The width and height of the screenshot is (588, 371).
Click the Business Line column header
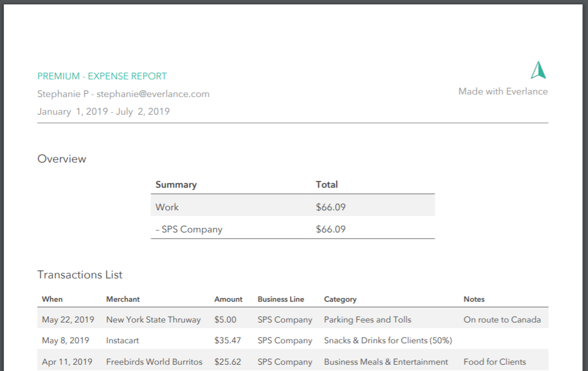click(x=280, y=299)
